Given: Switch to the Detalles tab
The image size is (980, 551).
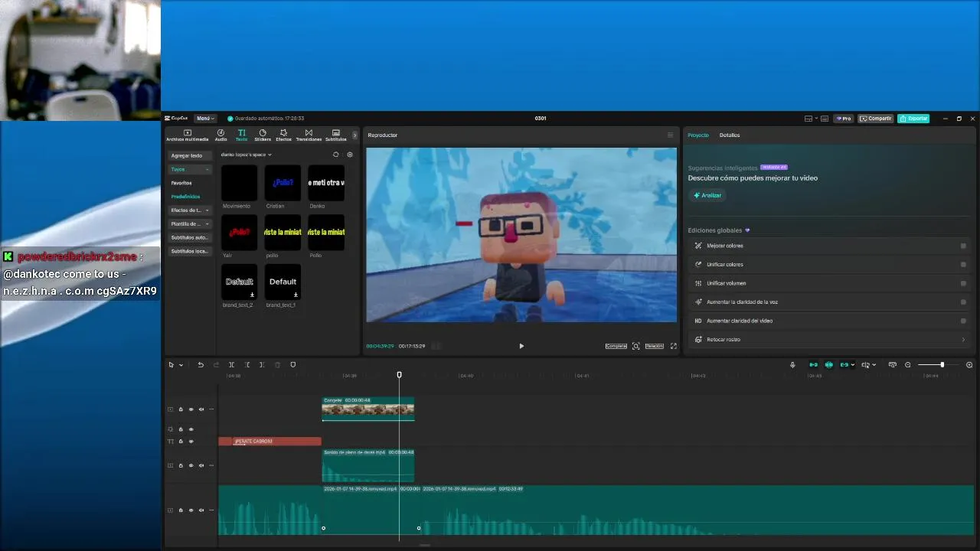Looking at the screenshot, I should (730, 135).
